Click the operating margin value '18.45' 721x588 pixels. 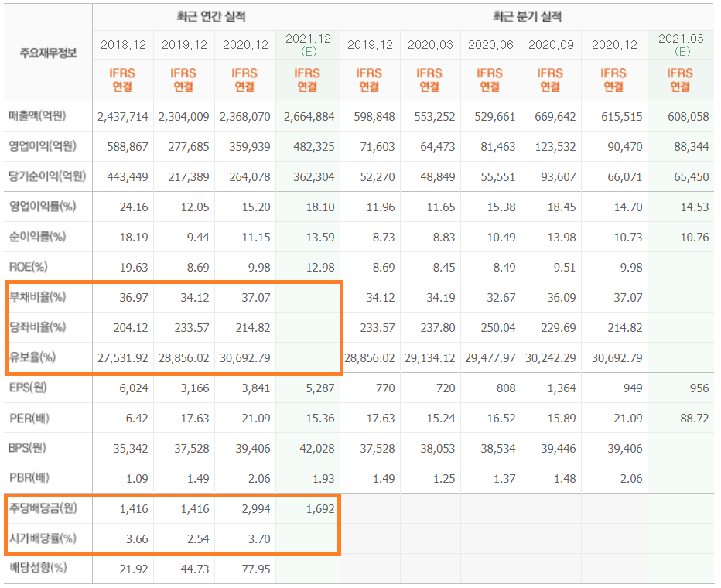562,207
